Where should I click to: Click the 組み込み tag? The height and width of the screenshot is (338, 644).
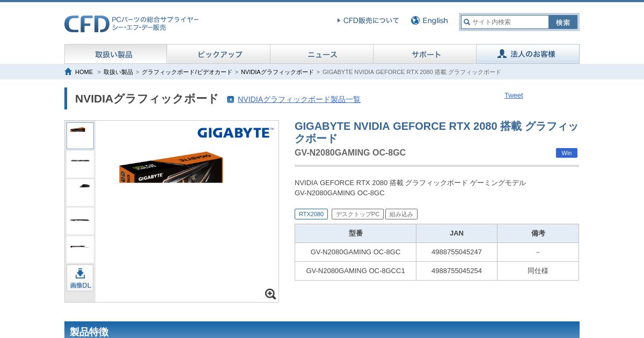coord(401,214)
